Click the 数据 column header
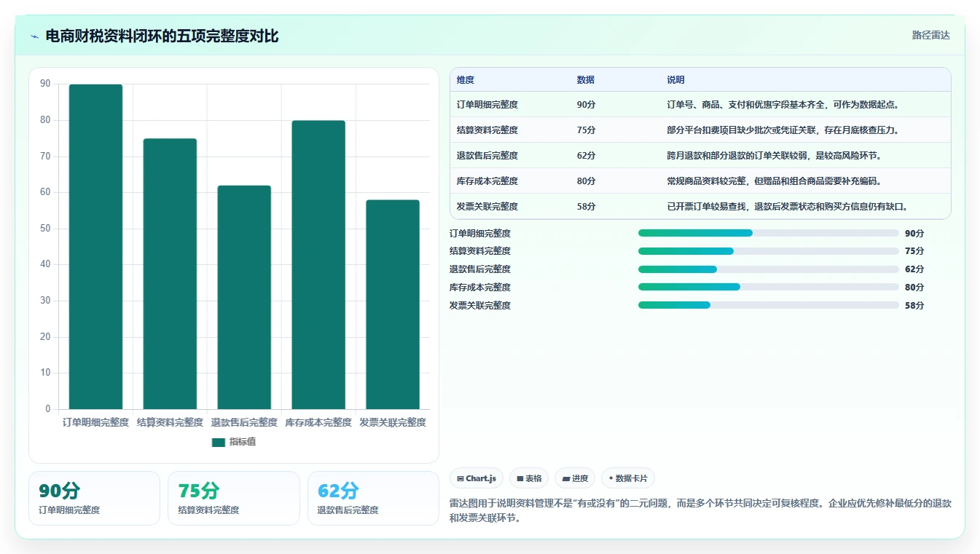Image resolution: width=980 pixels, height=554 pixels. point(586,80)
